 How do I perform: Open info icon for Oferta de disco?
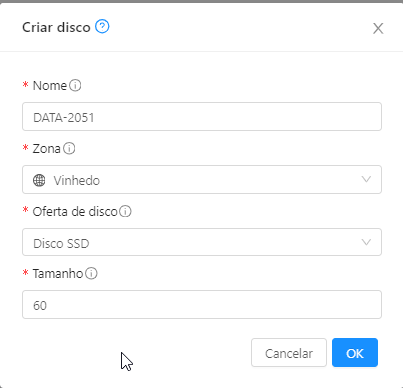tap(125, 211)
